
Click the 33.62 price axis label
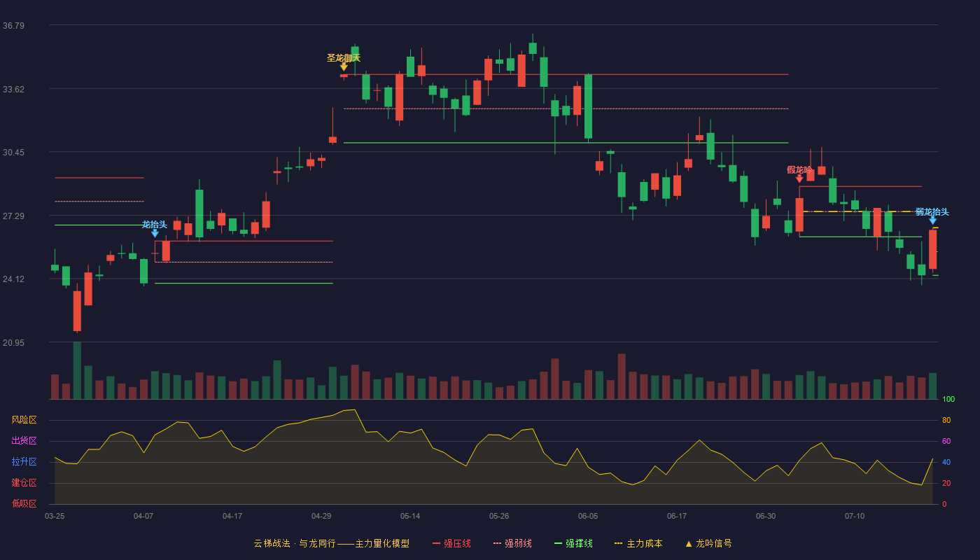point(13,89)
